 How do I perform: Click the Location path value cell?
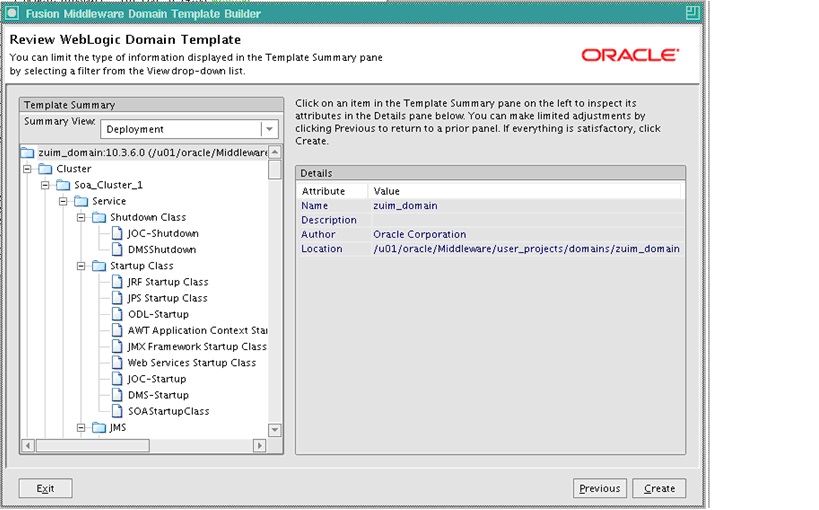click(526, 249)
